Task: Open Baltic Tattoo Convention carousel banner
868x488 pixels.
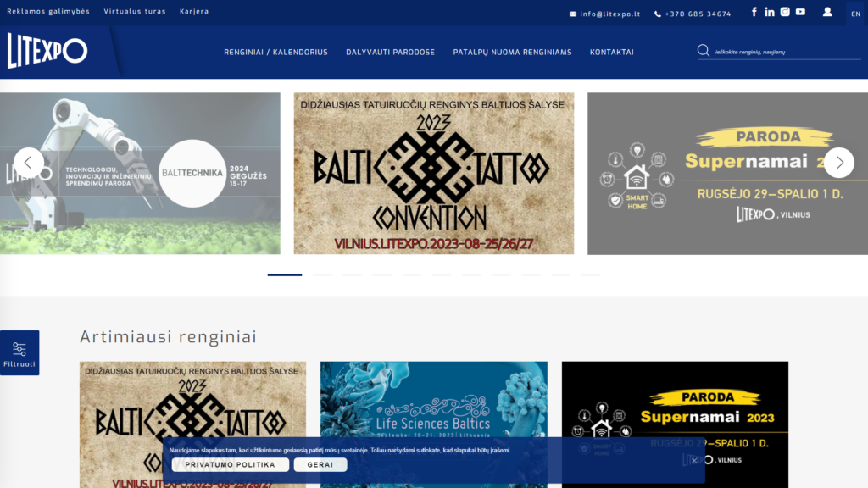Action: 434,173
